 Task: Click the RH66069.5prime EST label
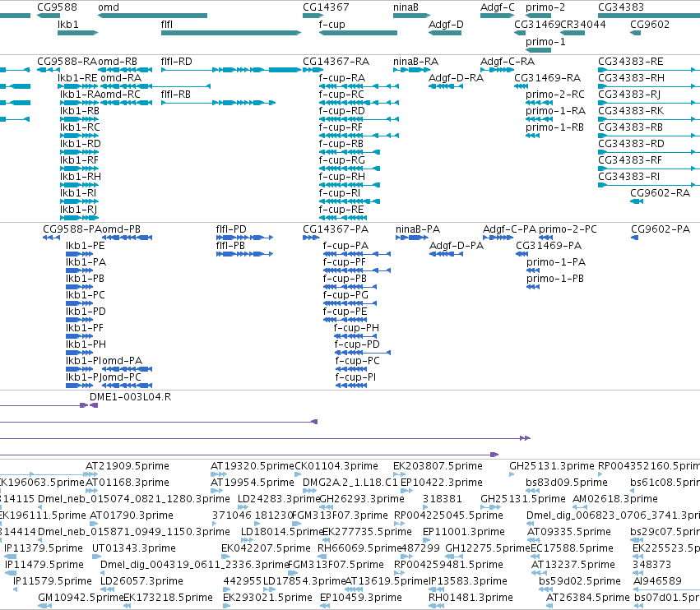point(359,548)
